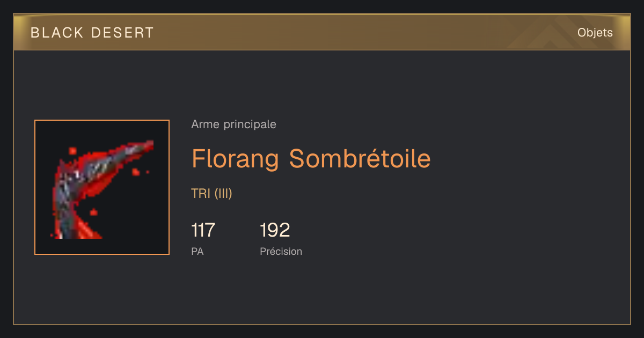Image resolution: width=644 pixels, height=338 pixels.
Task: Click the word Sombrétoile in the item name
Action: coord(360,158)
